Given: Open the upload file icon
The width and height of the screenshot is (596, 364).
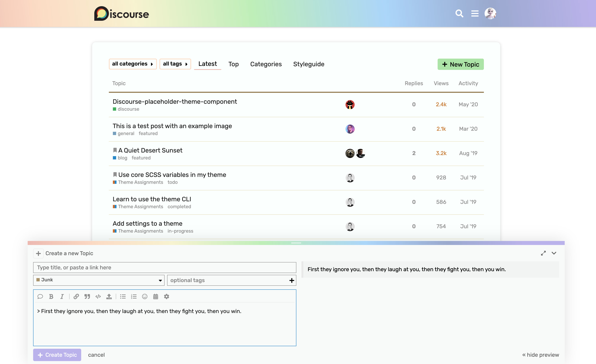Looking at the screenshot, I should [x=109, y=296].
